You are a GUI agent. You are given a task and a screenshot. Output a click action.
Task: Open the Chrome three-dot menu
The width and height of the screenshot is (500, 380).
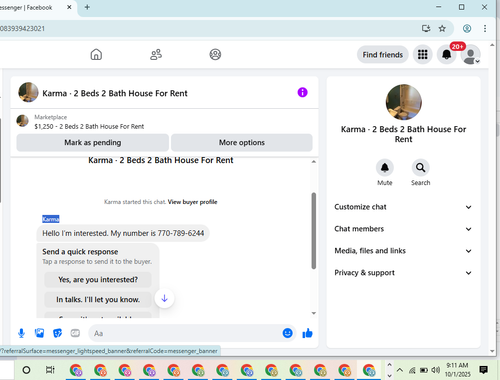[x=485, y=29]
